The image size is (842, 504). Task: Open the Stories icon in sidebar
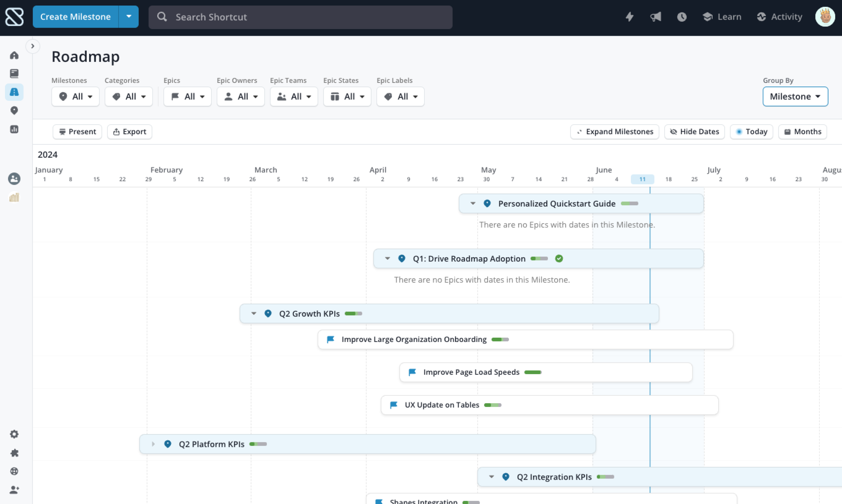coord(14,73)
